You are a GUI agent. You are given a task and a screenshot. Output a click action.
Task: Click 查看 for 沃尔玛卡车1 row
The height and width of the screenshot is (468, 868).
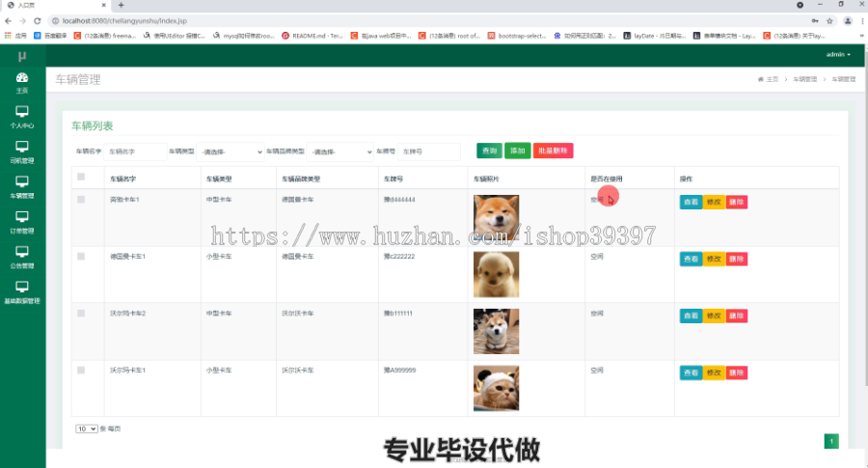coord(691,372)
